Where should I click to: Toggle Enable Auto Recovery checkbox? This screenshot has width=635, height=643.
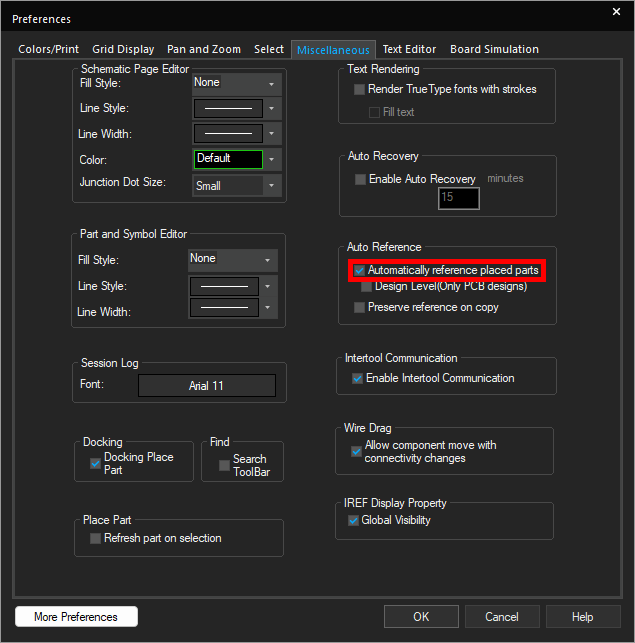pos(360,180)
